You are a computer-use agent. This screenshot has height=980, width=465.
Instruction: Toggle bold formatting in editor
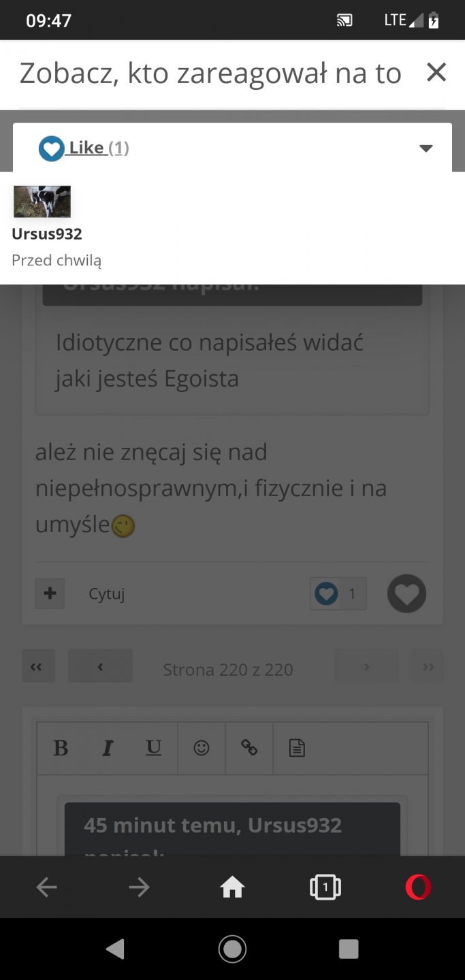tap(61, 749)
